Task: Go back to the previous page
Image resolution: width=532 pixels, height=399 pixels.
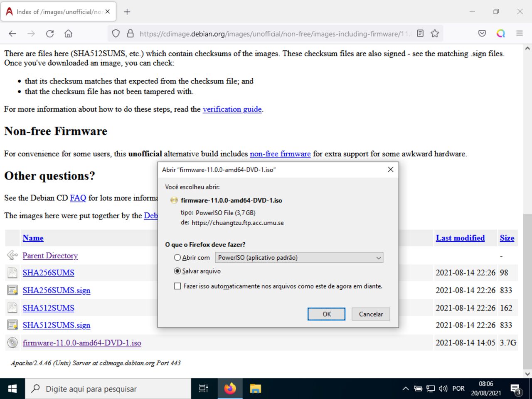Action: pos(12,34)
